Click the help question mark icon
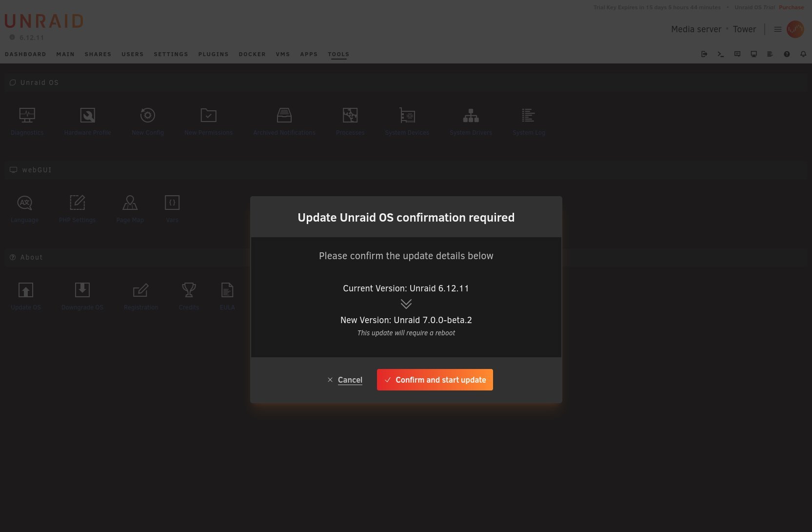The image size is (812, 532). tap(787, 54)
